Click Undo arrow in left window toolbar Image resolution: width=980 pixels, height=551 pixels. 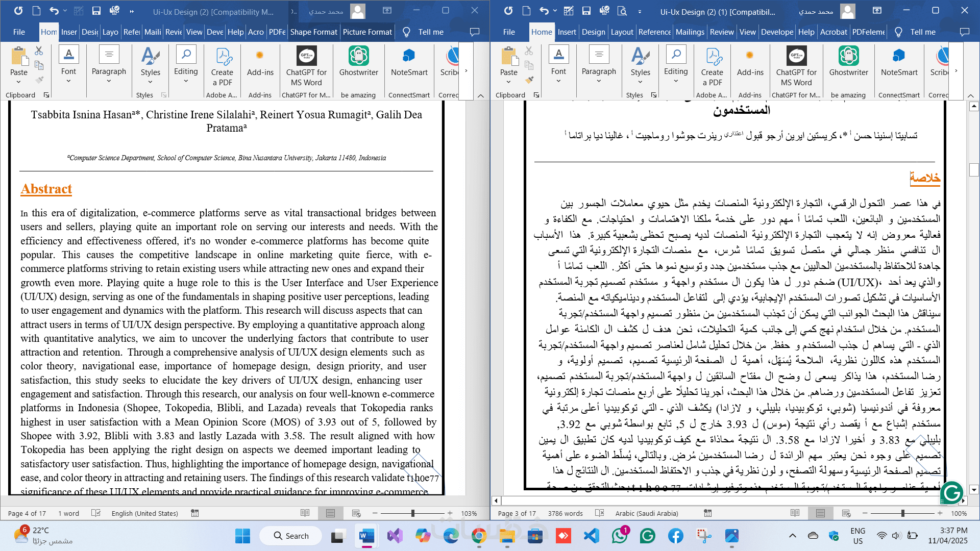coord(54,11)
